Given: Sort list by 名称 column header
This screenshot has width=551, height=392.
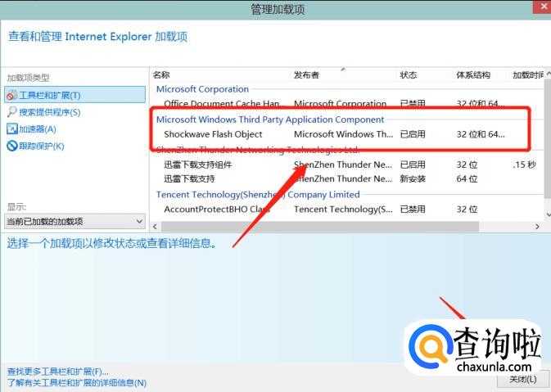Looking at the screenshot, I should coord(161,74).
